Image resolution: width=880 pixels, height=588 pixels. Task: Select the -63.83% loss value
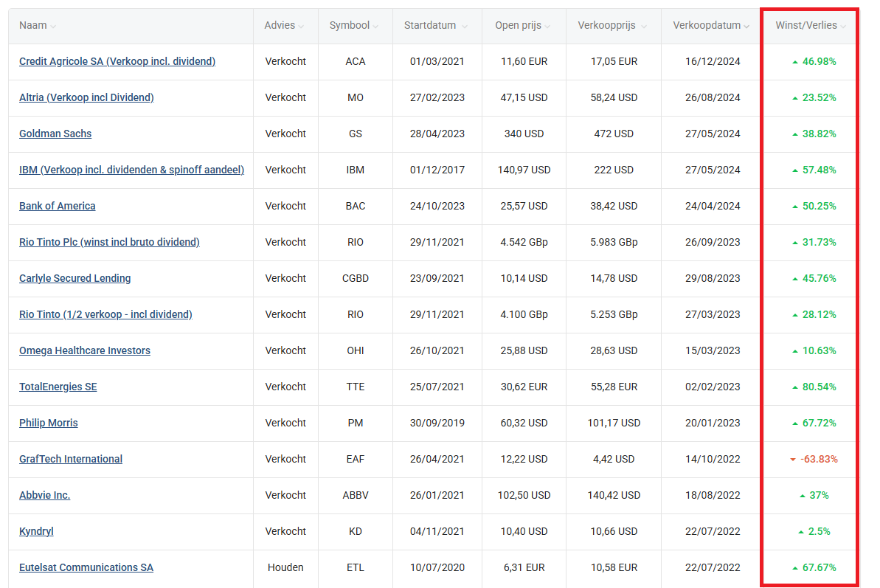pyautogui.click(x=819, y=459)
